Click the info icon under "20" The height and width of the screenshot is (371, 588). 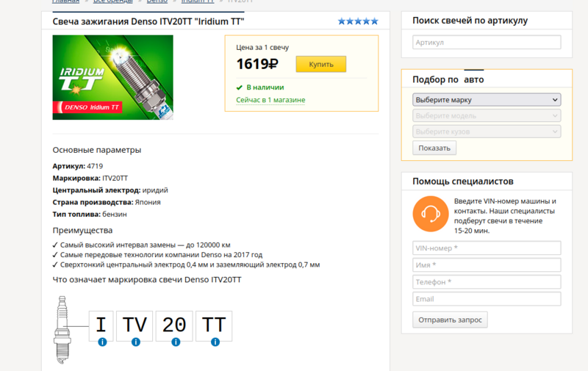[x=174, y=342]
